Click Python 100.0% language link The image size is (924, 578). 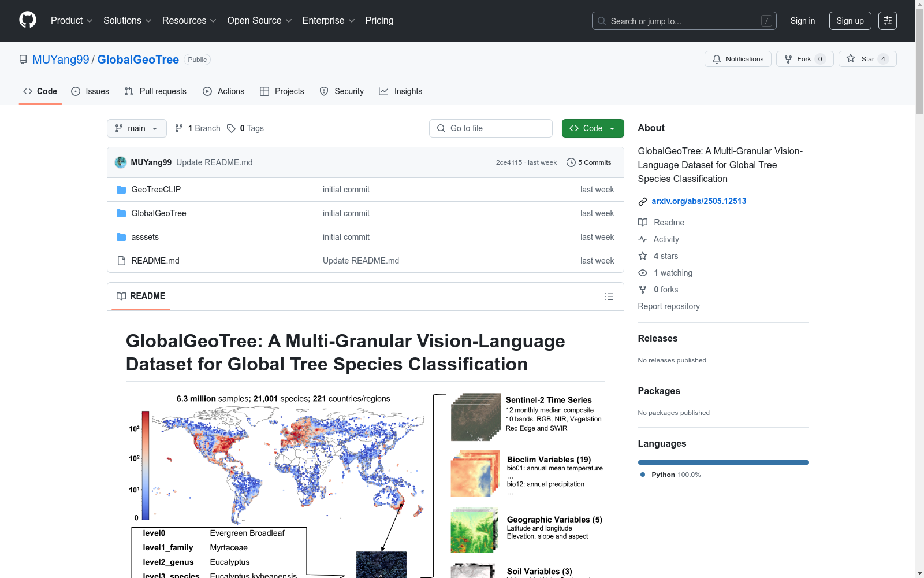[670, 475]
